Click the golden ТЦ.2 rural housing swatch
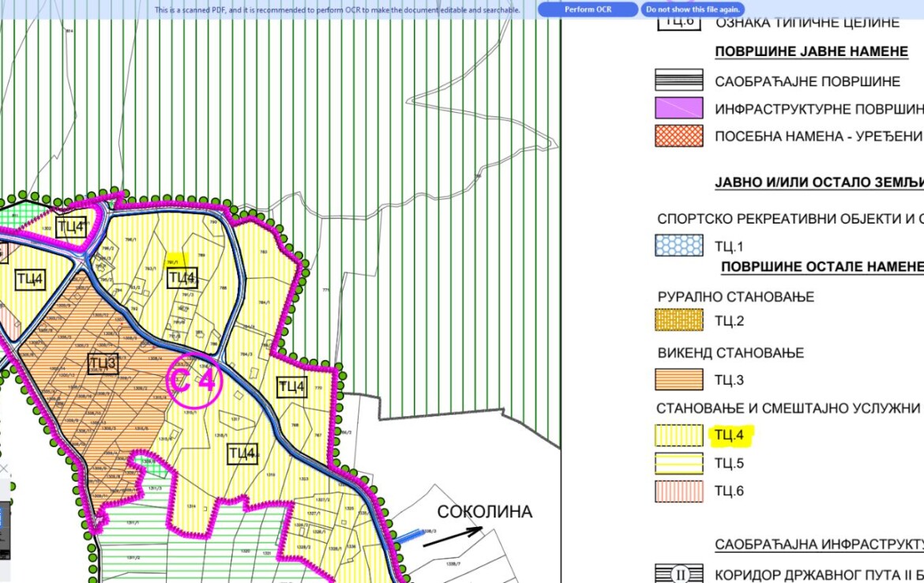 coord(678,320)
